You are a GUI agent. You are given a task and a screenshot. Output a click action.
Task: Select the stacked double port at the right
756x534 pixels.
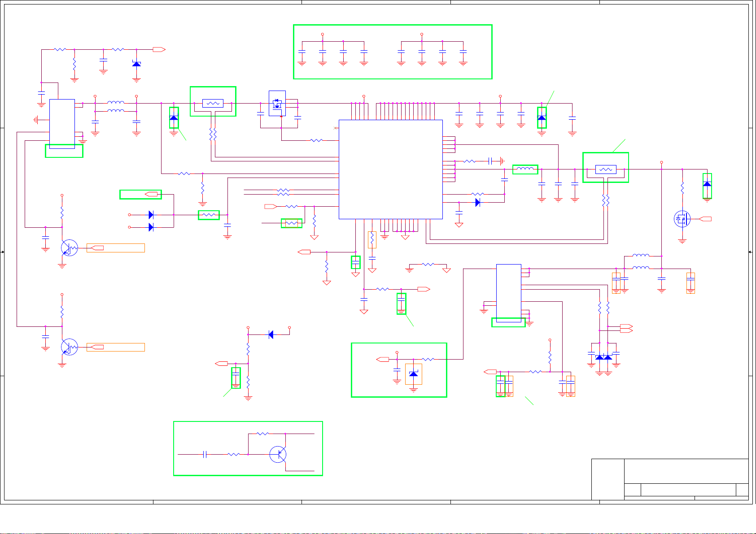(x=626, y=328)
